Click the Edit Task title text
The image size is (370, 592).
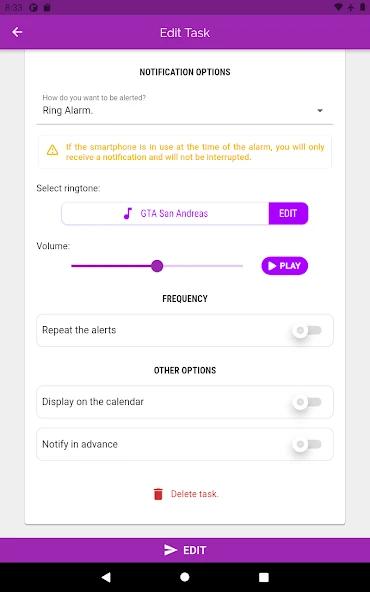coord(185,32)
